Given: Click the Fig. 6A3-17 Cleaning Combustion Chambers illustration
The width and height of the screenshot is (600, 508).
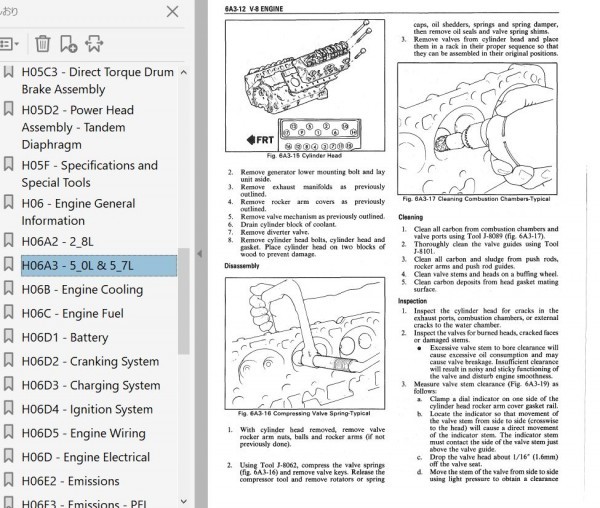Looking at the screenshot, I should [477, 129].
